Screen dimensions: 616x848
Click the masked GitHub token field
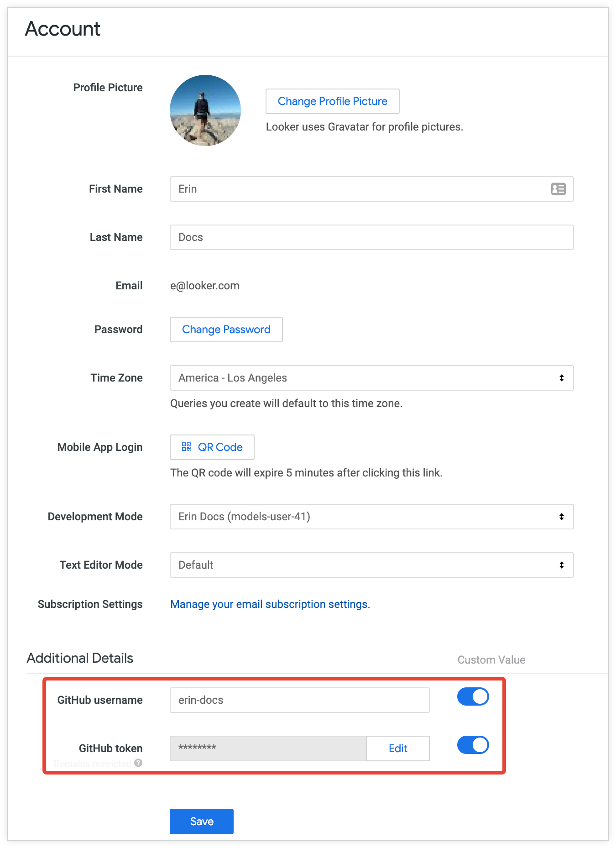[268, 749]
